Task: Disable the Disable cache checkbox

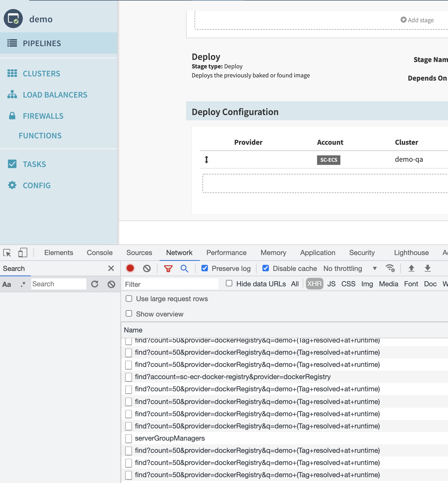Action: click(266, 268)
